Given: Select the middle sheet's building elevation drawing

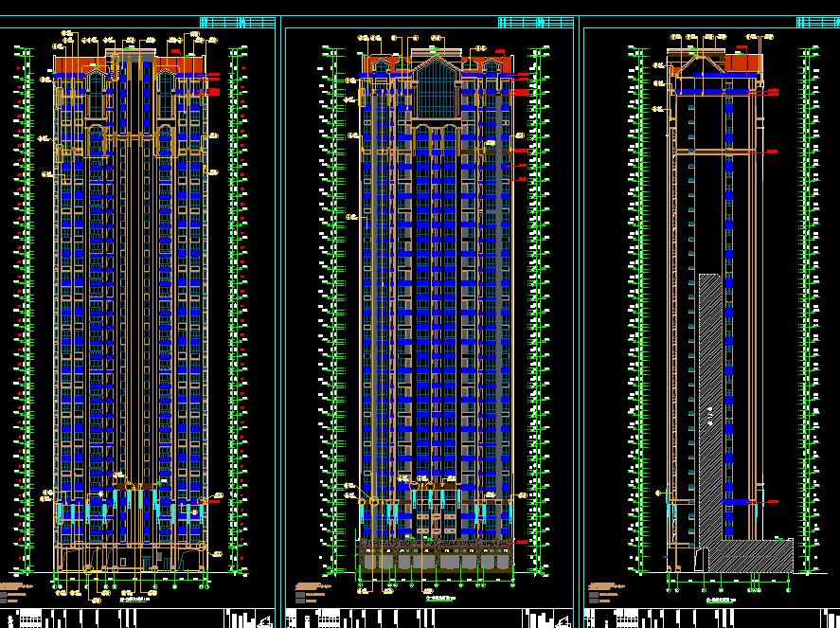Looking at the screenshot, I should [x=437, y=311].
